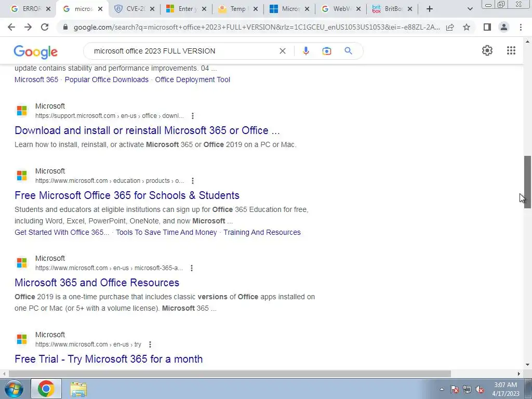Open the network tray icon

coord(467,390)
